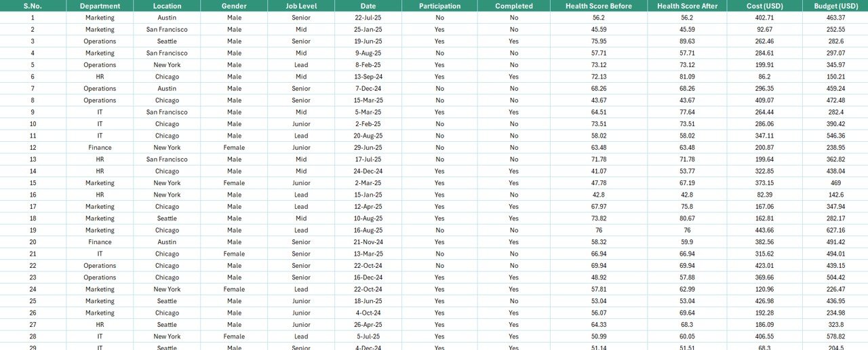
Task: Select the date cell 22-Jul-25
Action: pos(368,18)
